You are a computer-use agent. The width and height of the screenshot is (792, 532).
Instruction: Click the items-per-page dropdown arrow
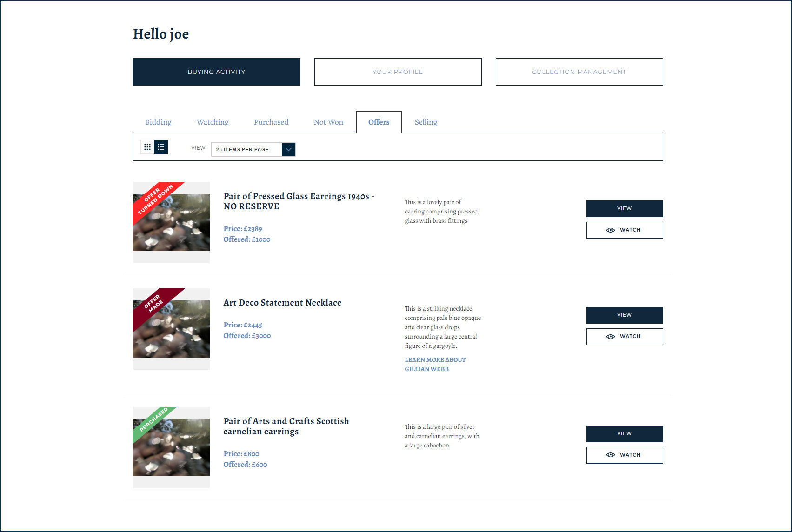pyautogui.click(x=288, y=149)
